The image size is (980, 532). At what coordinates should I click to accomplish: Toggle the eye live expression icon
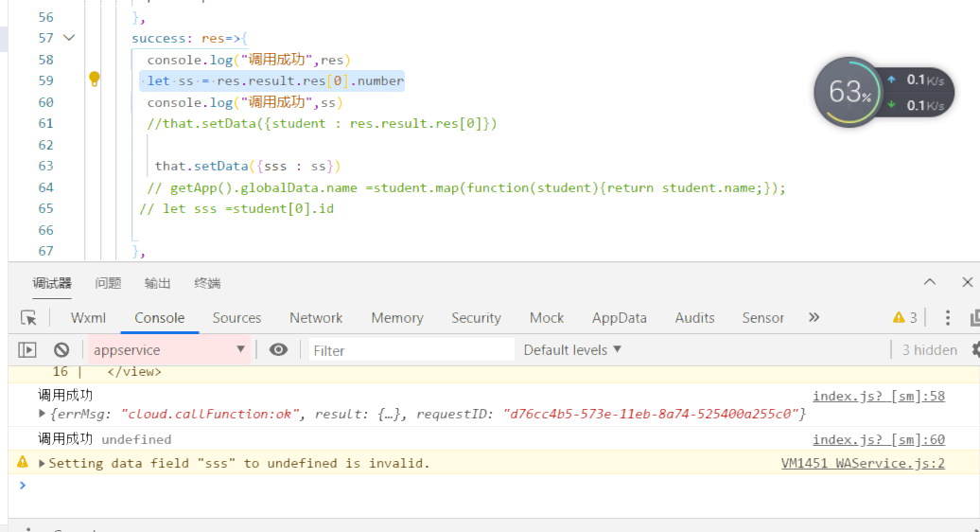pos(278,350)
